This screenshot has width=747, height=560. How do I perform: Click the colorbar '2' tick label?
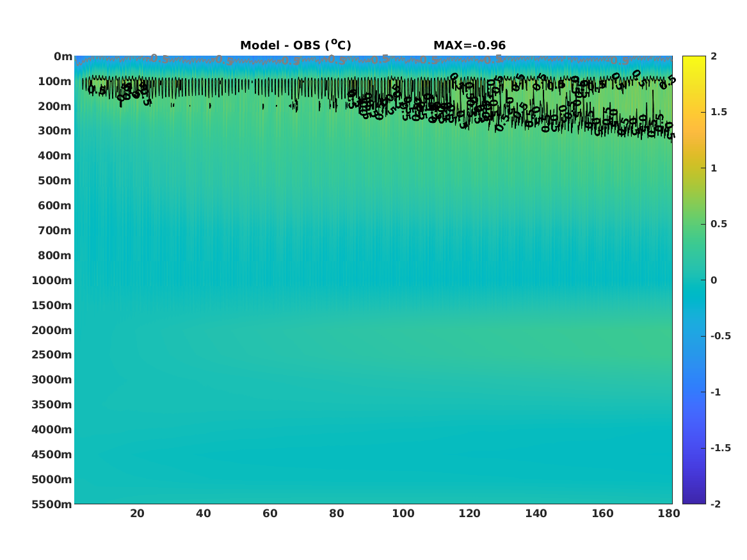[x=714, y=56]
